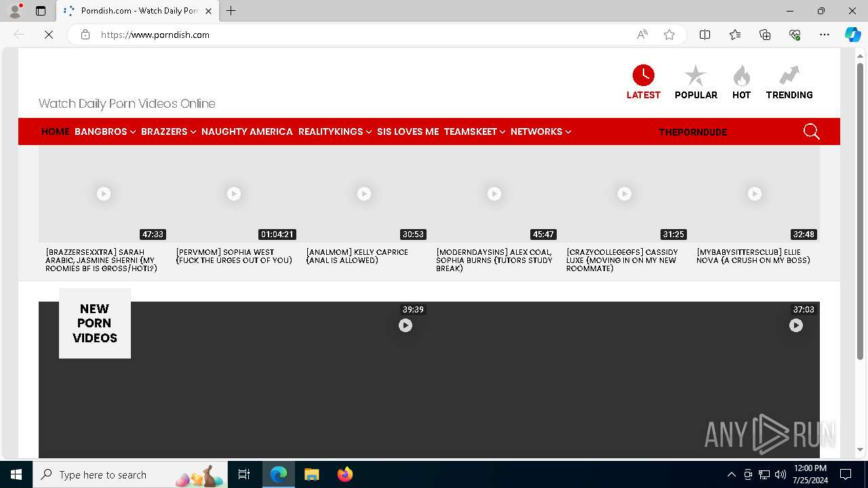Open NAUGHTY AMERICA menu item
The width and height of the screenshot is (868, 488).
pos(247,131)
